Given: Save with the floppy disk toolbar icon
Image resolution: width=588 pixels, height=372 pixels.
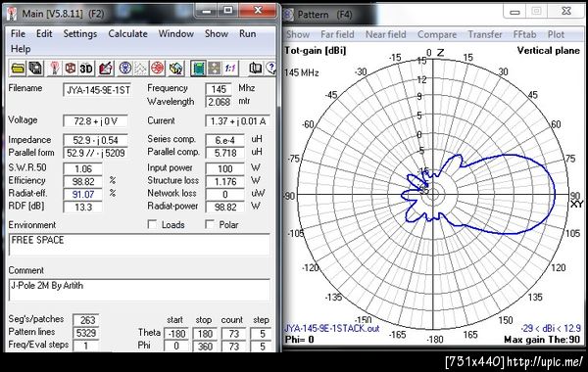Looking at the screenshot, I should coord(35,69).
